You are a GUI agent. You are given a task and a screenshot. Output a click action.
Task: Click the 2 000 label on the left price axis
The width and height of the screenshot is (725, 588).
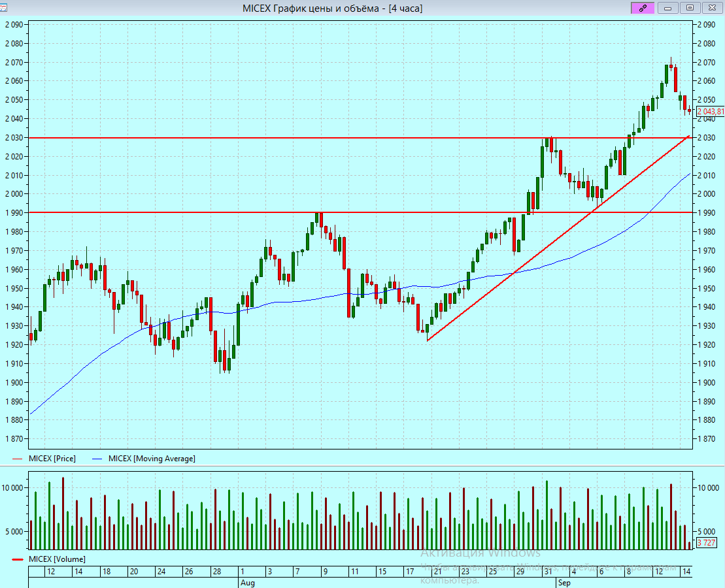[14, 194]
